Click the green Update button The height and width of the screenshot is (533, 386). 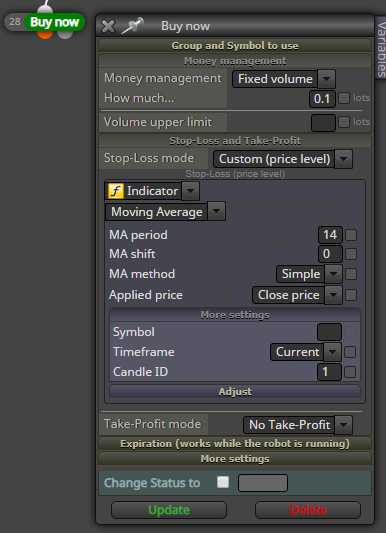pyautogui.click(x=169, y=510)
